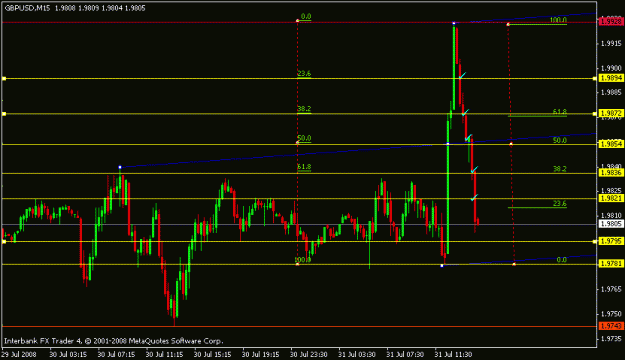Grab the yellow handle starting the 1.9872 line
625x360 pixels.
[x=4, y=114]
